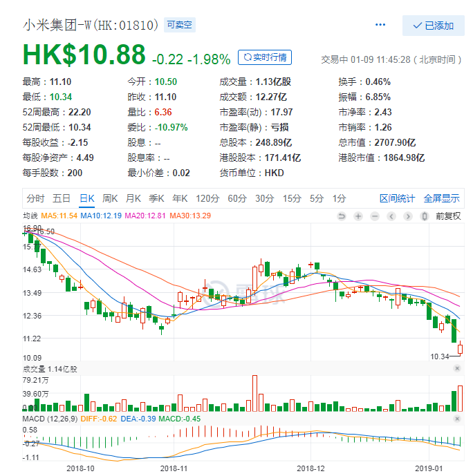Switch to the 120分 interval tab
The height and width of the screenshot is (476, 473).
207,198
